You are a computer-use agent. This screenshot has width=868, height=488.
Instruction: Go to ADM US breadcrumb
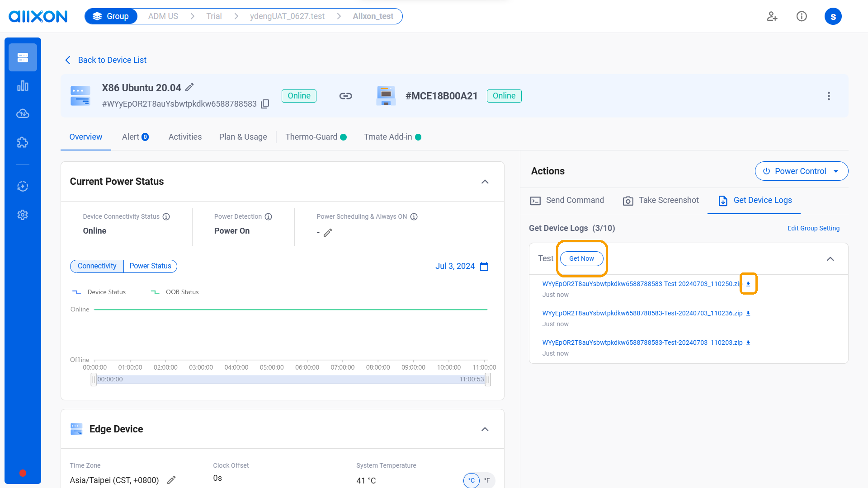click(x=163, y=16)
